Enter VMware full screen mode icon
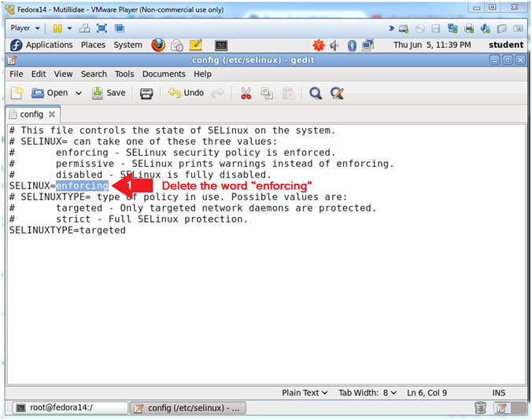The width and height of the screenshot is (532, 420). (x=102, y=28)
